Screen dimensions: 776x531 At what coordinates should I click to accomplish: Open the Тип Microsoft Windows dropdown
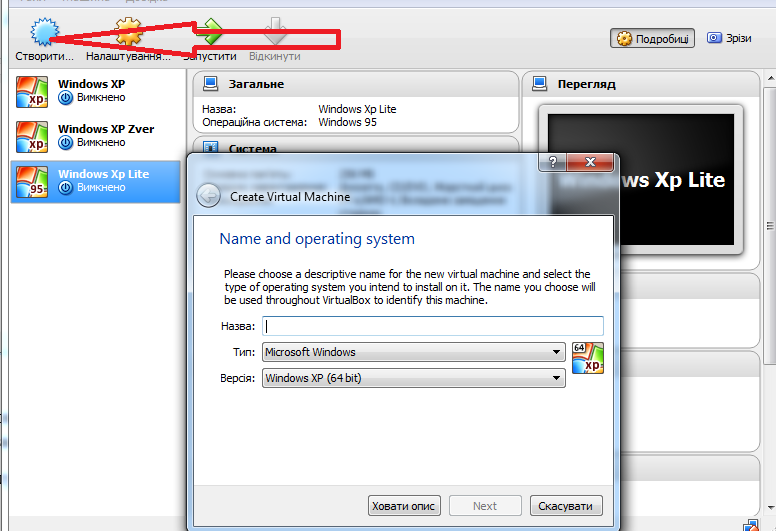point(414,352)
